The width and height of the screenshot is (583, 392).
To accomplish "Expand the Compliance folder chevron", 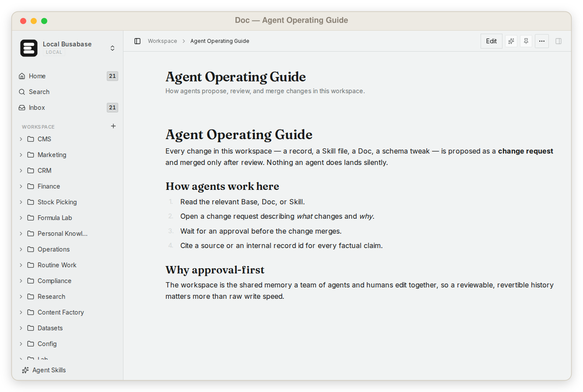I will pyautogui.click(x=21, y=281).
